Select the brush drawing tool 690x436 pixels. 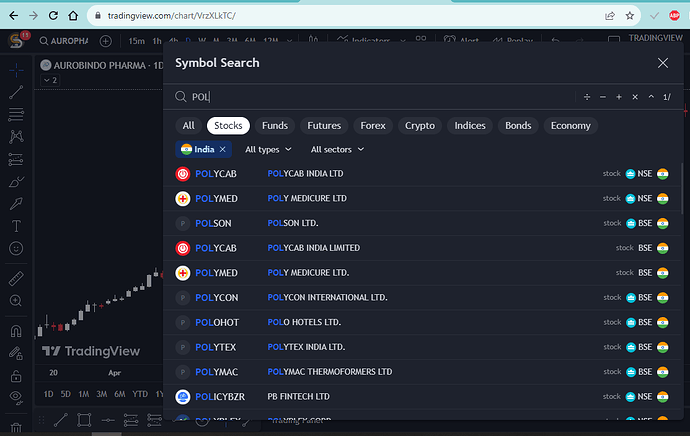pos(16,182)
